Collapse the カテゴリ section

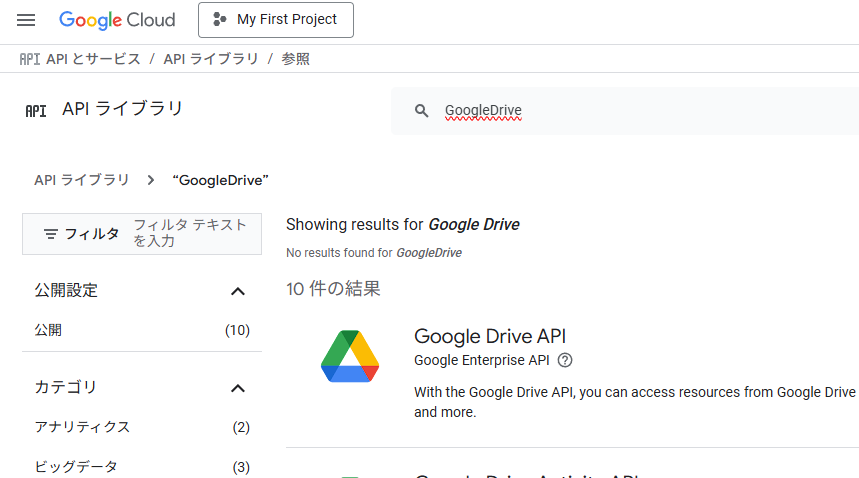(238, 389)
